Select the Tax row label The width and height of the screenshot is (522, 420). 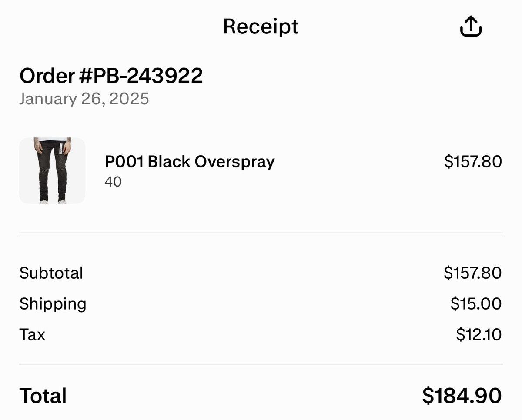click(32, 335)
